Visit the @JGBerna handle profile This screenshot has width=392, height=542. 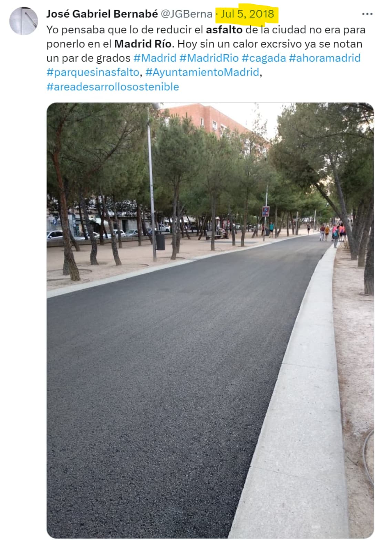[x=187, y=14]
